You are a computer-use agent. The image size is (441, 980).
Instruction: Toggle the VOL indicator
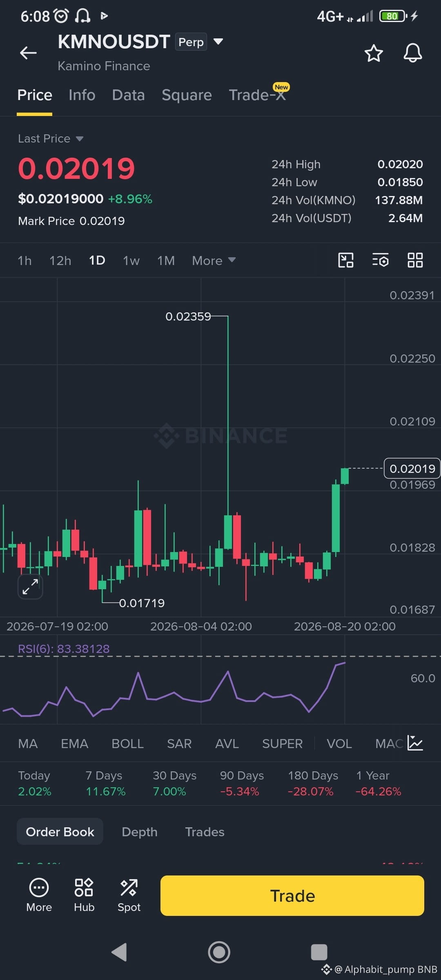(339, 744)
